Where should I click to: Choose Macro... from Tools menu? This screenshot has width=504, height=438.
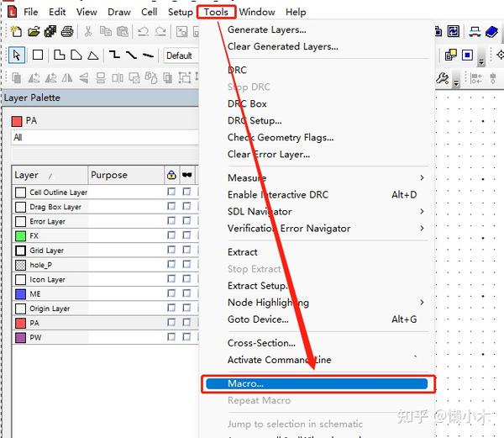[x=317, y=383]
